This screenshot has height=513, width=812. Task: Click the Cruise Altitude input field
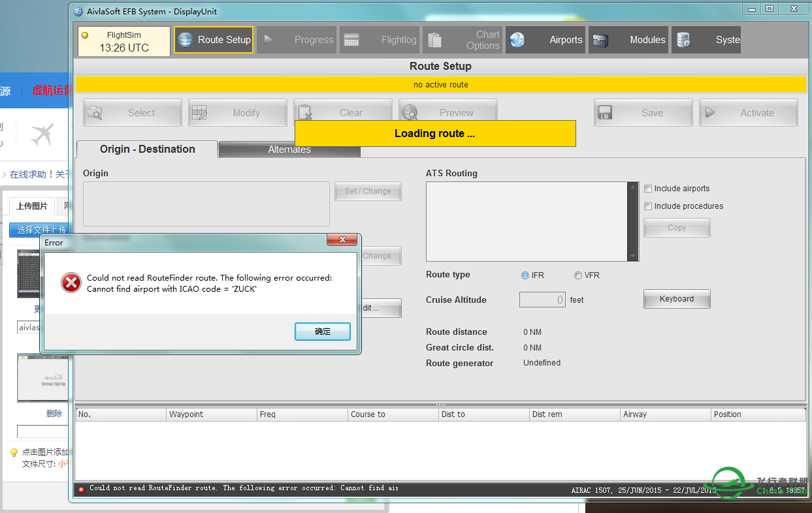point(542,300)
